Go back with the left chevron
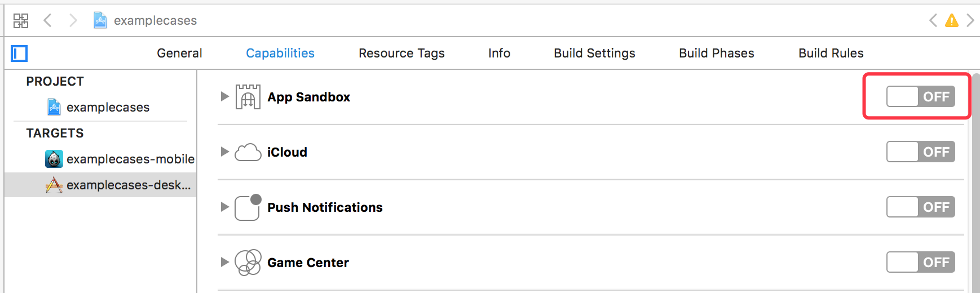 pyautogui.click(x=48, y=21)
